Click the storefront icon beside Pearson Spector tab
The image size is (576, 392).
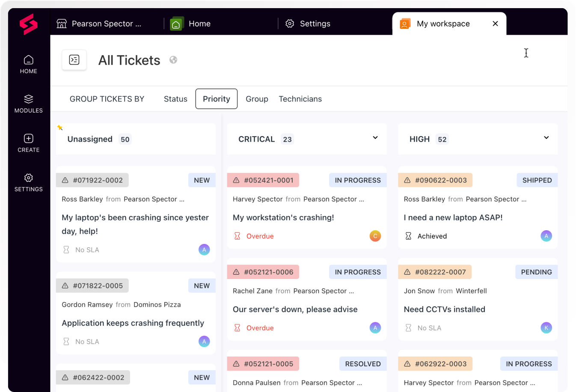61,24
